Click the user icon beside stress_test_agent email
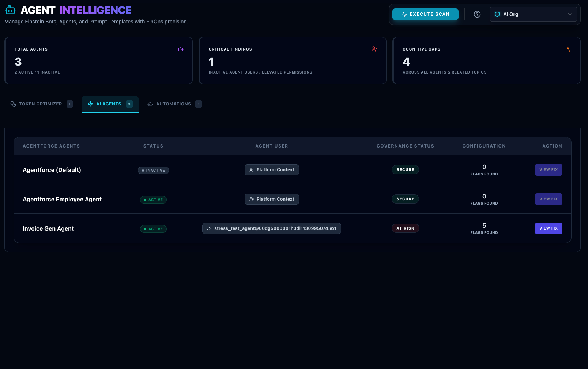Screen dimensions: 588x369 (x=209, y=228)
